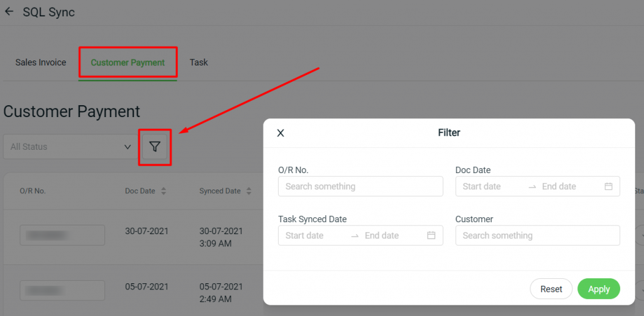Focus the Customer search field

538,235
